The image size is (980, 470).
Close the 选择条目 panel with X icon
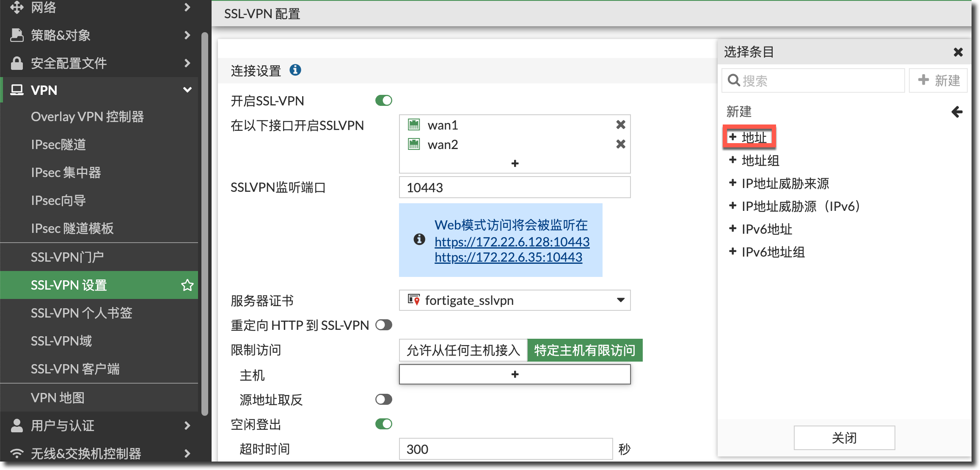click(x=958, y=52)
